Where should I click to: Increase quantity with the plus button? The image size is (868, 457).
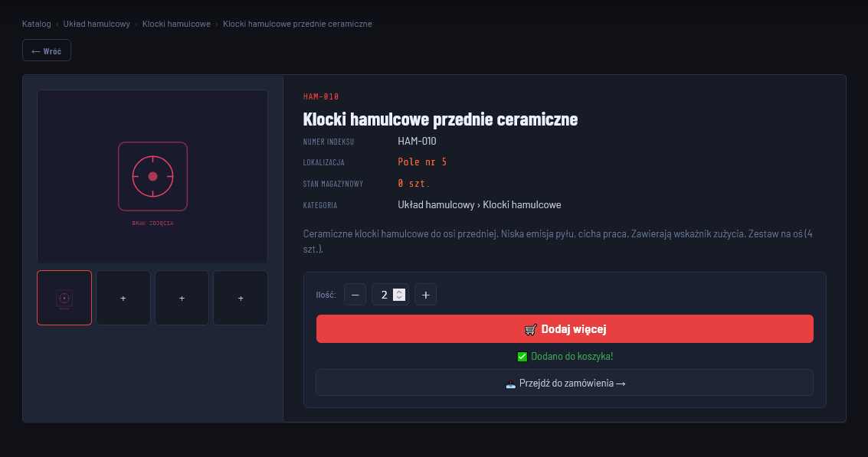[x=425, y=294]
